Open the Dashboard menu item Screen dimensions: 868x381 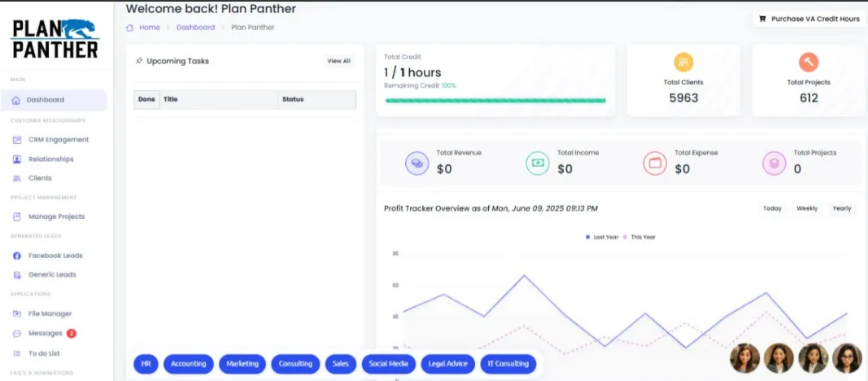click(54, 100)
